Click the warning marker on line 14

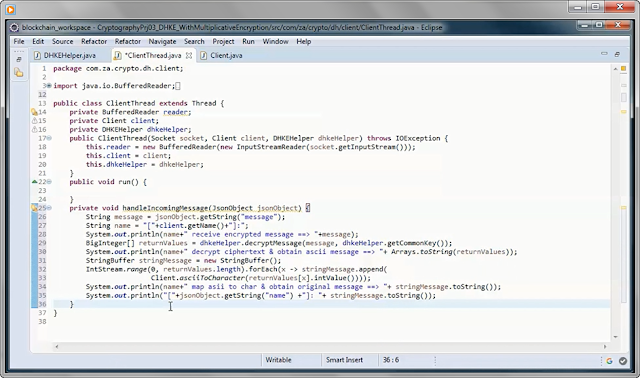34,112
